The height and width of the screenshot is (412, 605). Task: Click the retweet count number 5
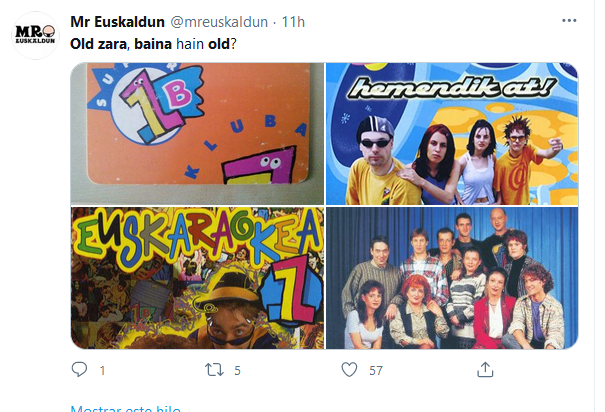[x=237, y=371]
